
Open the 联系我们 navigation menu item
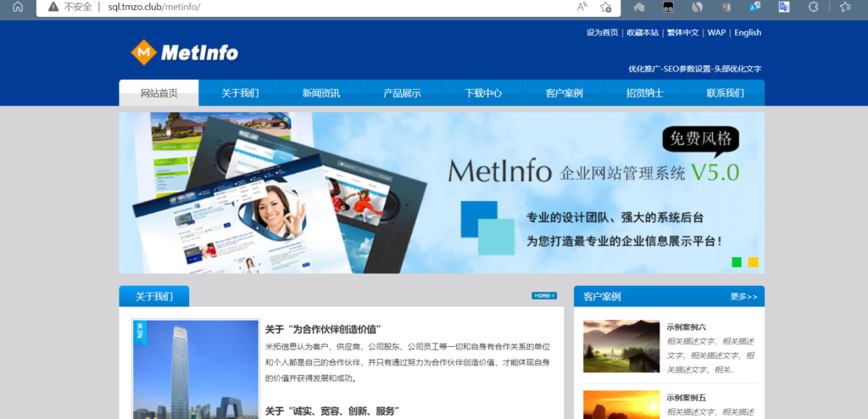click(x=726, y=92)
